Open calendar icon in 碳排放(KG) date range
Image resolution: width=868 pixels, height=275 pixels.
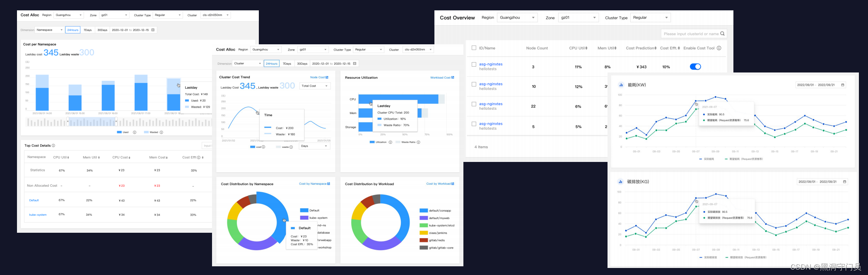(x=844, y=181)
